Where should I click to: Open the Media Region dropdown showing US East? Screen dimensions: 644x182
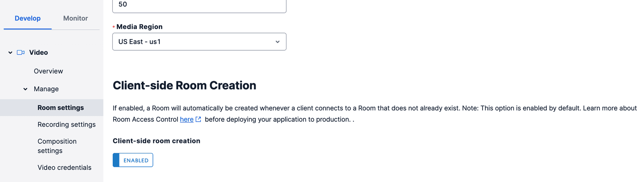pos(199,42)
